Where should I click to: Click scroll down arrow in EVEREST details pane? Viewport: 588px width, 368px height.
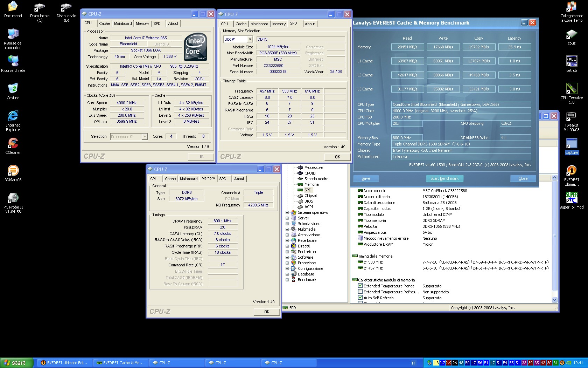point(554,300)
